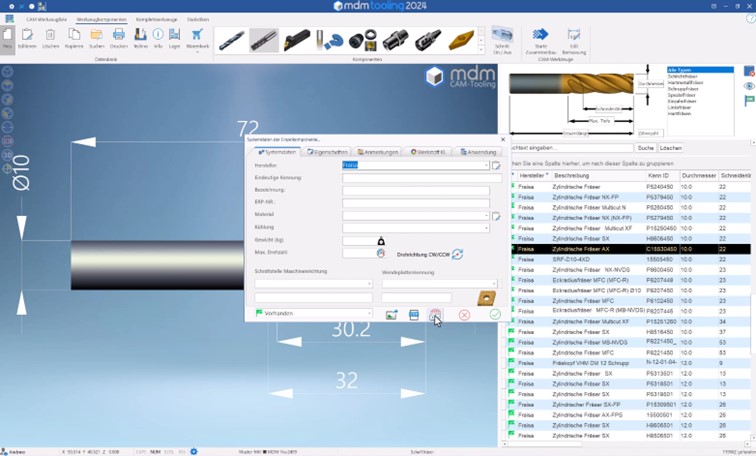This screenshot has height=456, width=756.
Task: Select the collet and ring component icon
Action: 362,40
